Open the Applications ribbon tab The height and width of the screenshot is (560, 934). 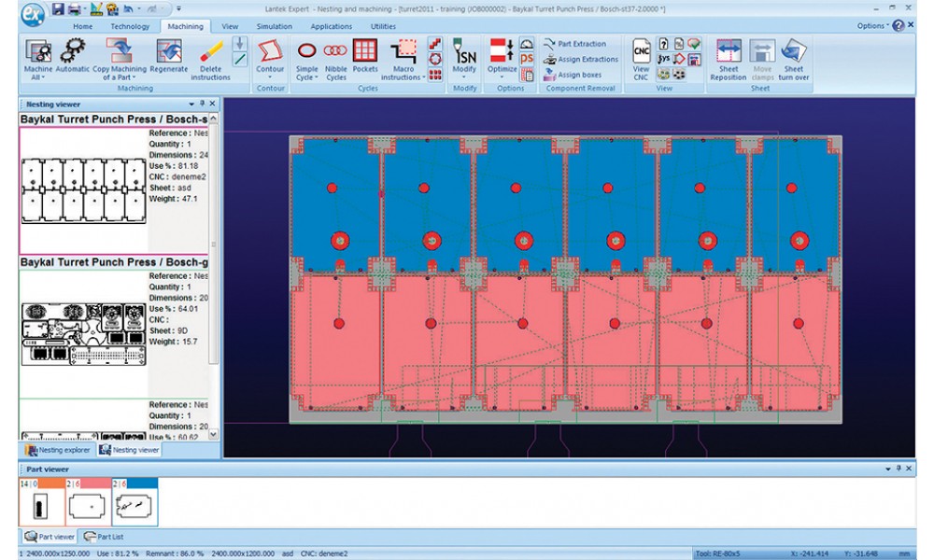[x=332, y=26]
